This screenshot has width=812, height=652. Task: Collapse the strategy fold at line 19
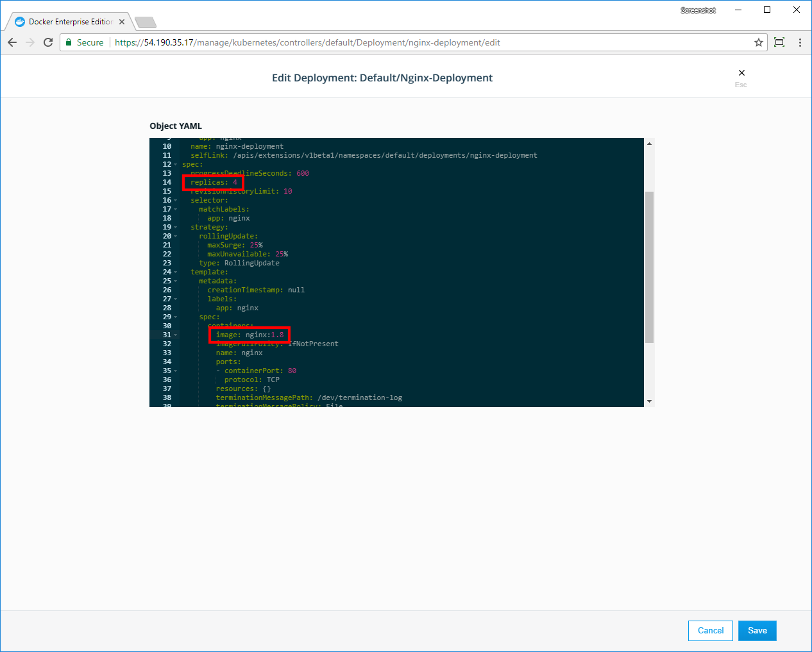pos(176,228)
